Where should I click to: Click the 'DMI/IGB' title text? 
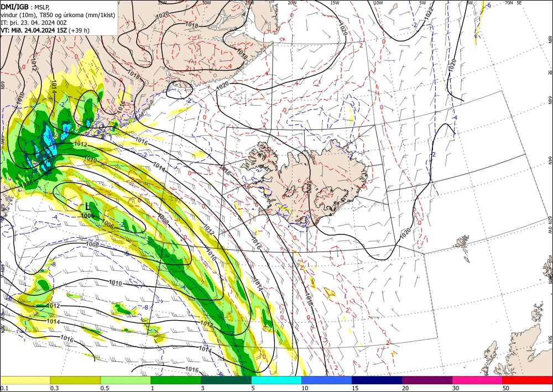(x=14, y=6)
